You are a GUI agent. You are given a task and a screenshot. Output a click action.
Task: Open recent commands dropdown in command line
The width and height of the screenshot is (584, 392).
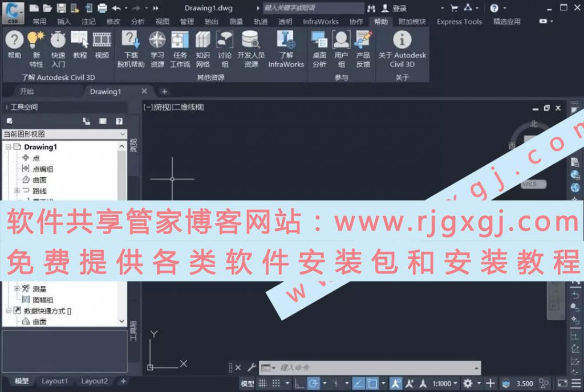[268, 368]
